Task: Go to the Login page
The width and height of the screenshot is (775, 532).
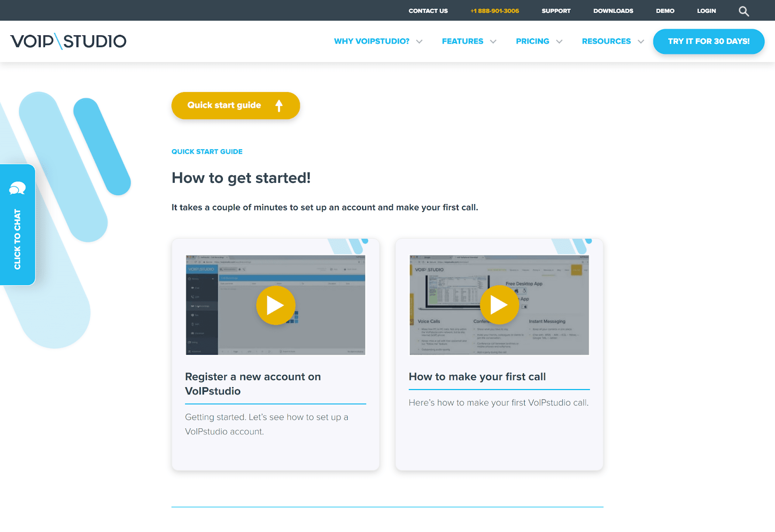Action: [x=706, y=11]
